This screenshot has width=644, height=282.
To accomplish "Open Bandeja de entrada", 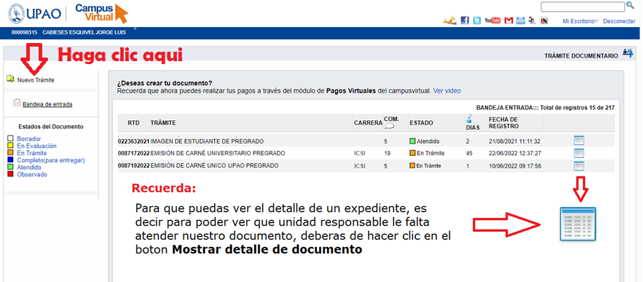I will click(x=47, y=104).
